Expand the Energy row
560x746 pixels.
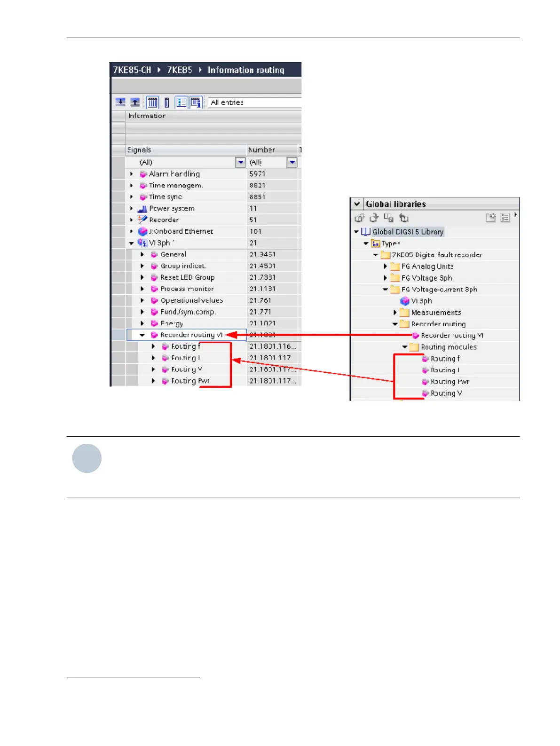click(x=142, y=323)
